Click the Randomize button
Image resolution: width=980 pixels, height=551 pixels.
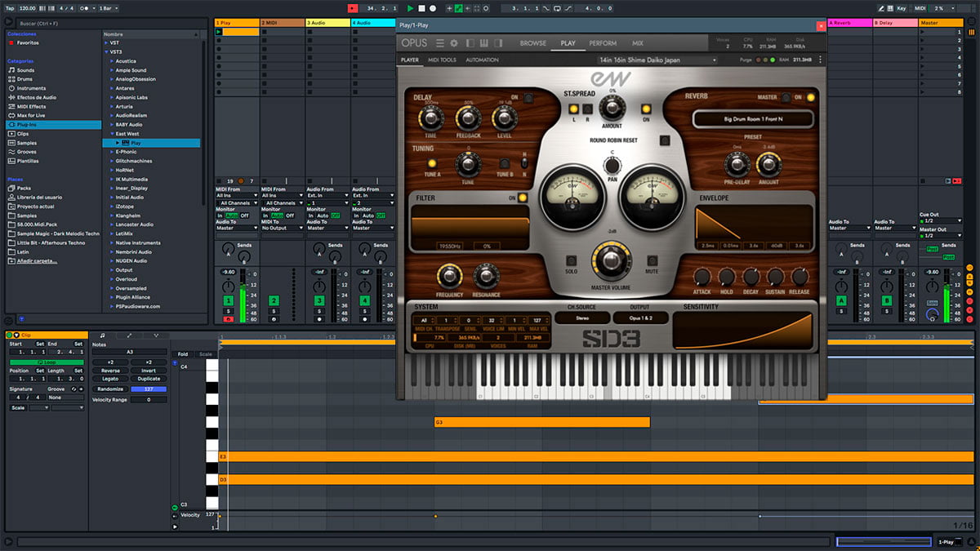(x=110, y=389)
